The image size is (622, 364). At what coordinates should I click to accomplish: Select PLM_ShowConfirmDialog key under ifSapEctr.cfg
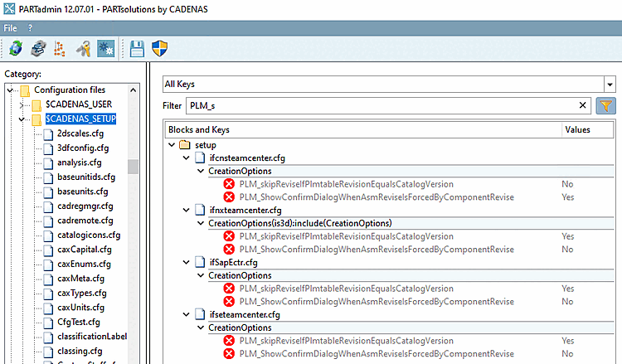377,301
